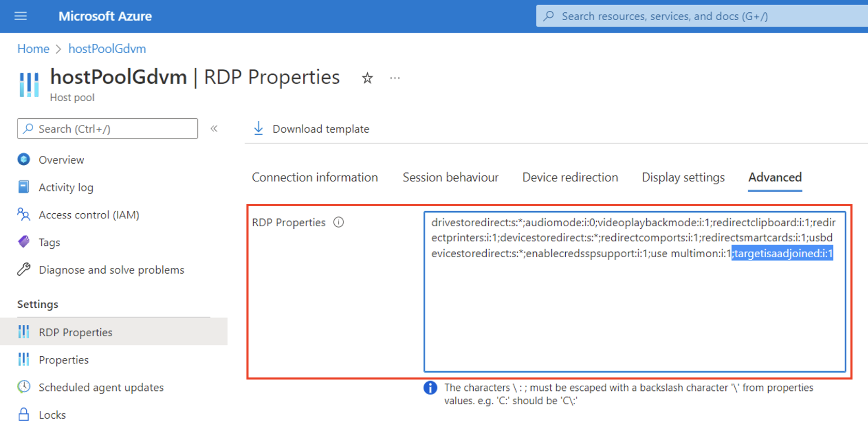Open Scheduled agent updates

101,387
